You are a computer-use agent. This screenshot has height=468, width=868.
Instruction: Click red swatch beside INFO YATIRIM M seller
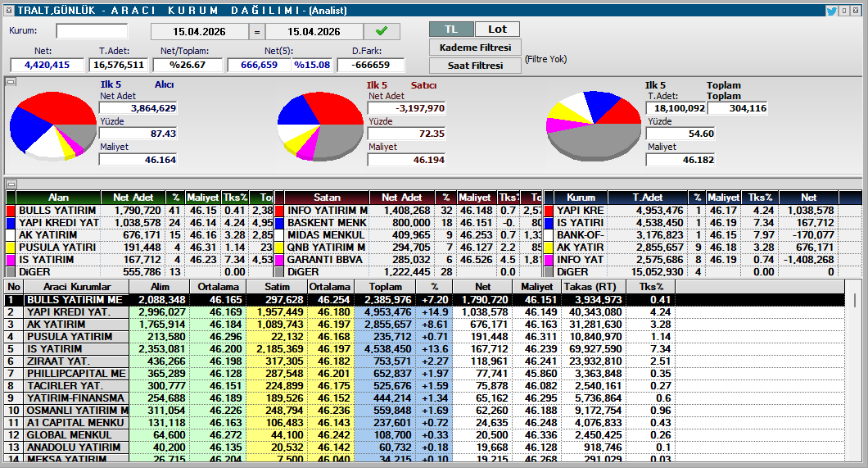pyautogui.click(x=279, y=211)
